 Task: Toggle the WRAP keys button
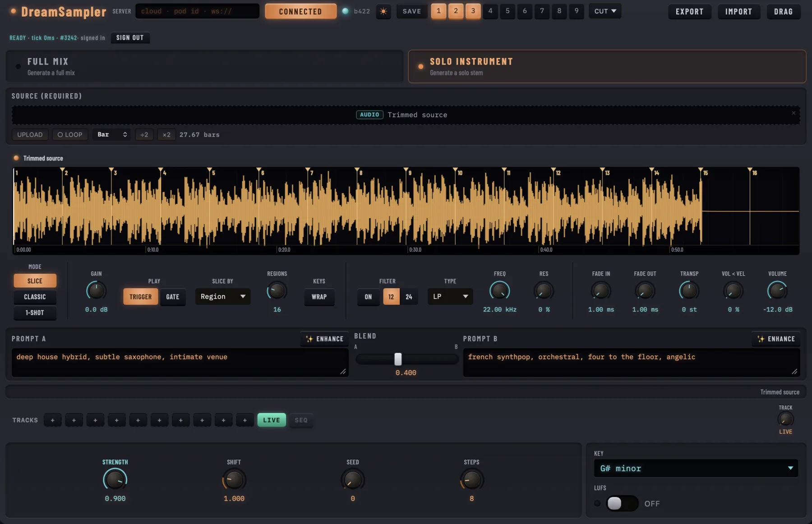point(319,297)
